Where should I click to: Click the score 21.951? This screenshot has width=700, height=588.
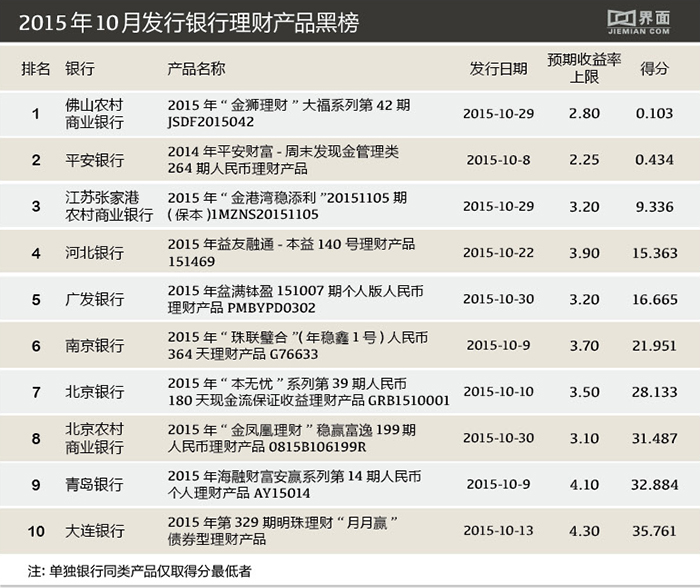tap(654, 346)
